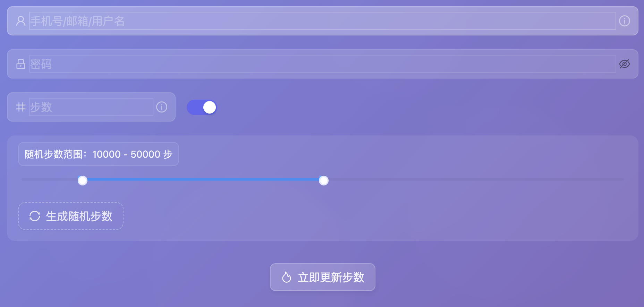Click the hash icon in the steps field
This screenshot has width=644, height=307.
coord(20,107)
